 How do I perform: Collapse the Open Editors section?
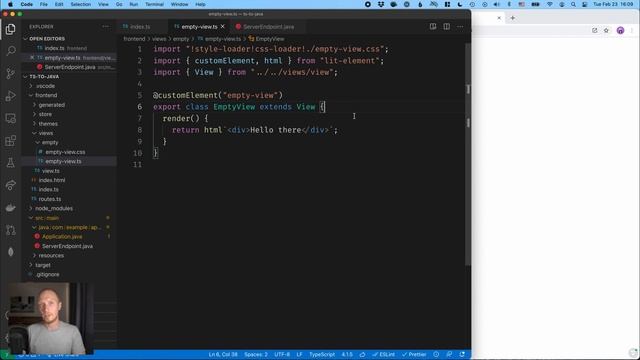coord(47,39)
